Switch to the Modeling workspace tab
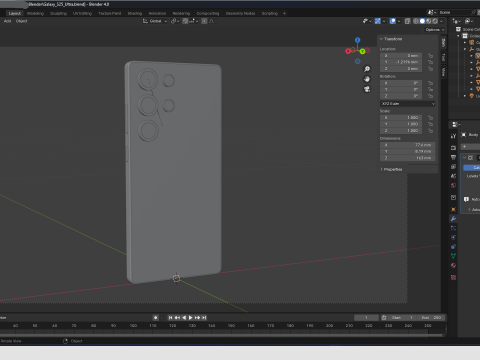Viewport: 480px width, 360px height. 35,13
